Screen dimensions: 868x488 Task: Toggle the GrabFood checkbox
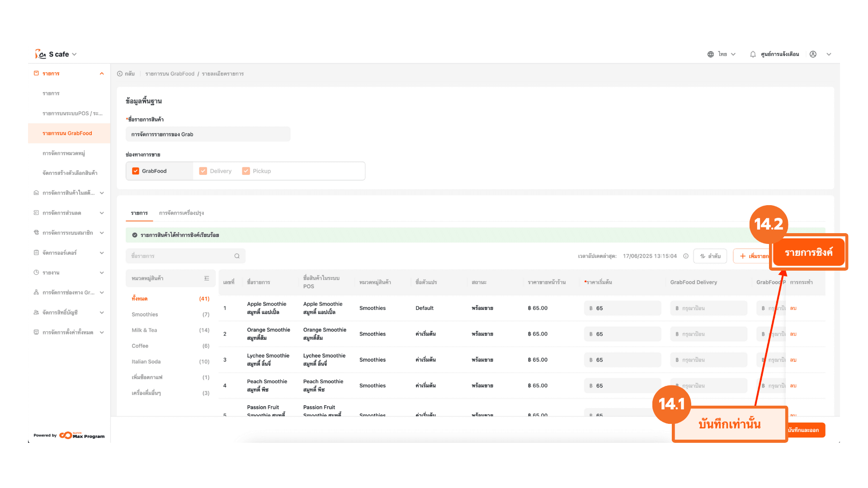click(x=136, y=171)
